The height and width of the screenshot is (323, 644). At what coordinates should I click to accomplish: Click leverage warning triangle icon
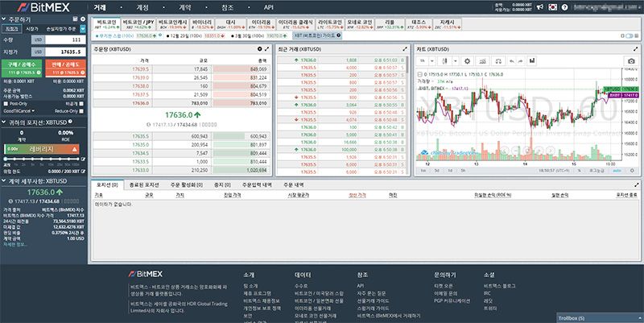pyautogui.click(x=74, y=149)
